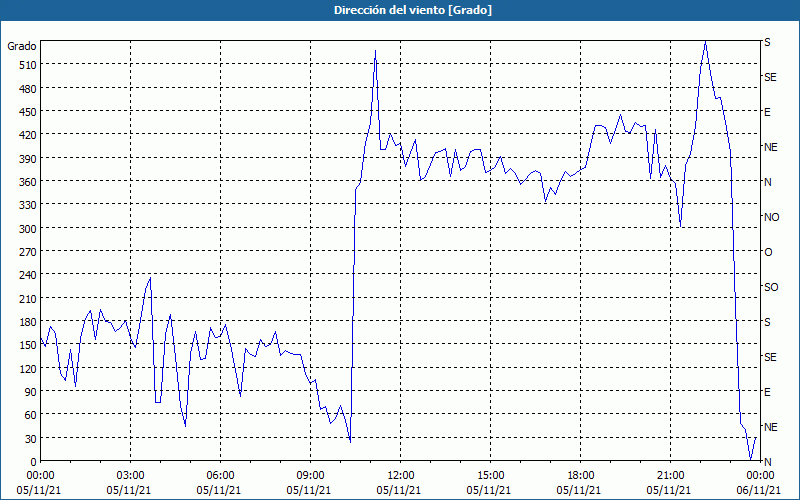Click the 09:00 time axis label
Viewport: 800px width, 500px height.
coord(311,476)
